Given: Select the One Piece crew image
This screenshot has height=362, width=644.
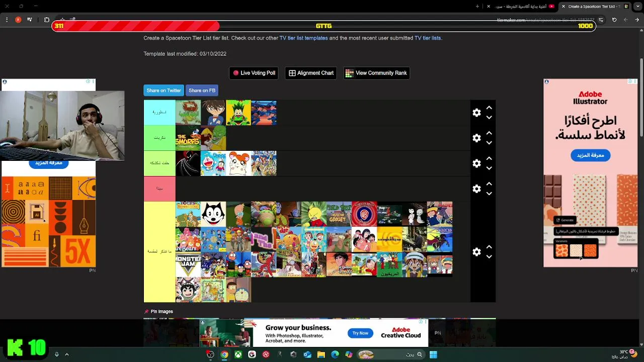Looking at the screenshot, I should (264, 163).
